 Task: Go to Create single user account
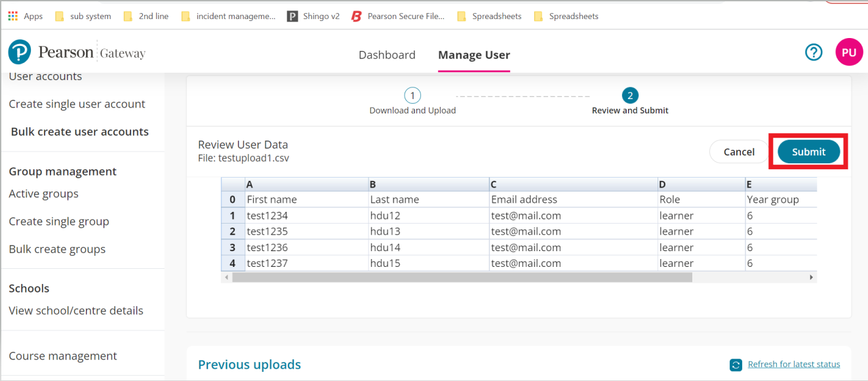tap(77, 104)
